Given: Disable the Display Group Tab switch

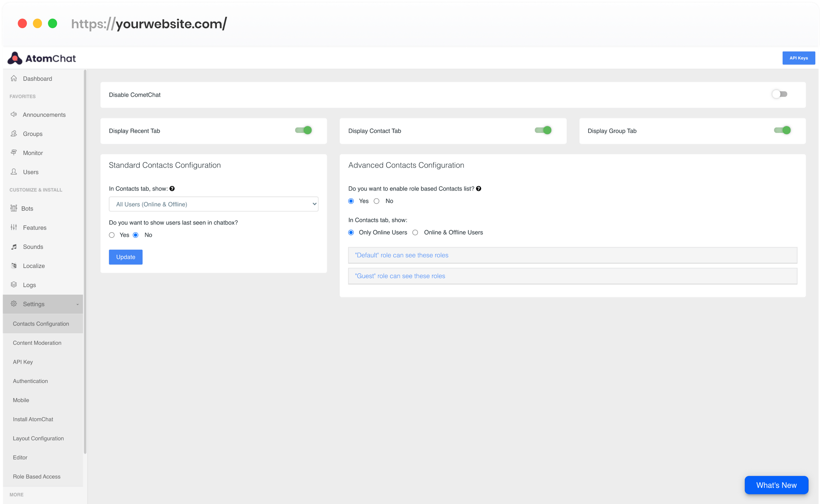Looking at the screenshot, I should (x=782, y=130).
